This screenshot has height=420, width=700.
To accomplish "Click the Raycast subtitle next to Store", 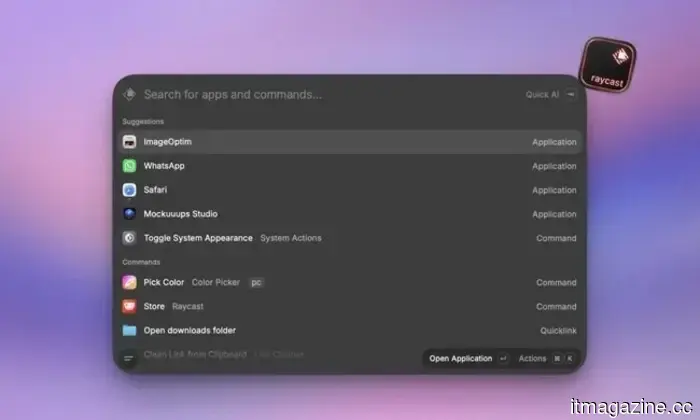I will [x=188, y=306].
